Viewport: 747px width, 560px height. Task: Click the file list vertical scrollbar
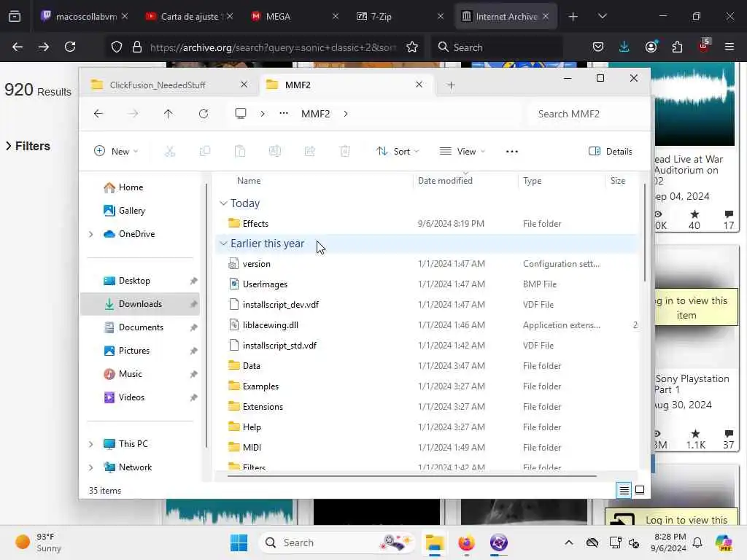(645, 233)
